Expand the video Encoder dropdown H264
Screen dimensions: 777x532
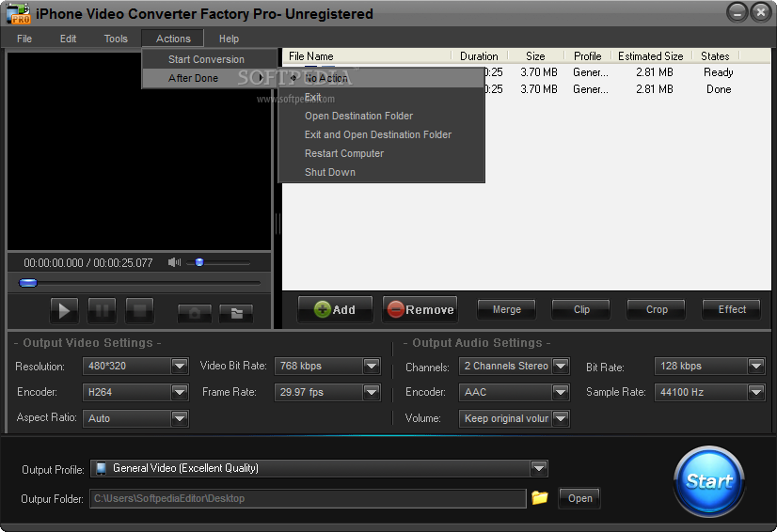tap(180, 392)
